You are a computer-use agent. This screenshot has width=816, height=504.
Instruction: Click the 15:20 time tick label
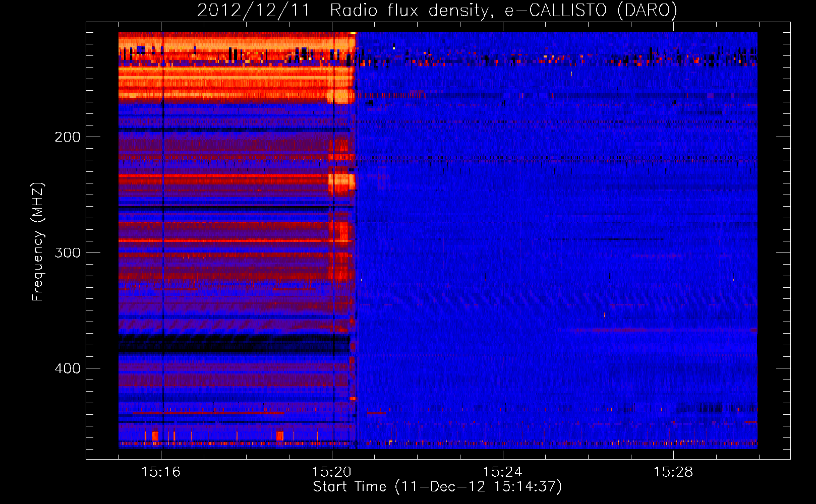[332, 472]
